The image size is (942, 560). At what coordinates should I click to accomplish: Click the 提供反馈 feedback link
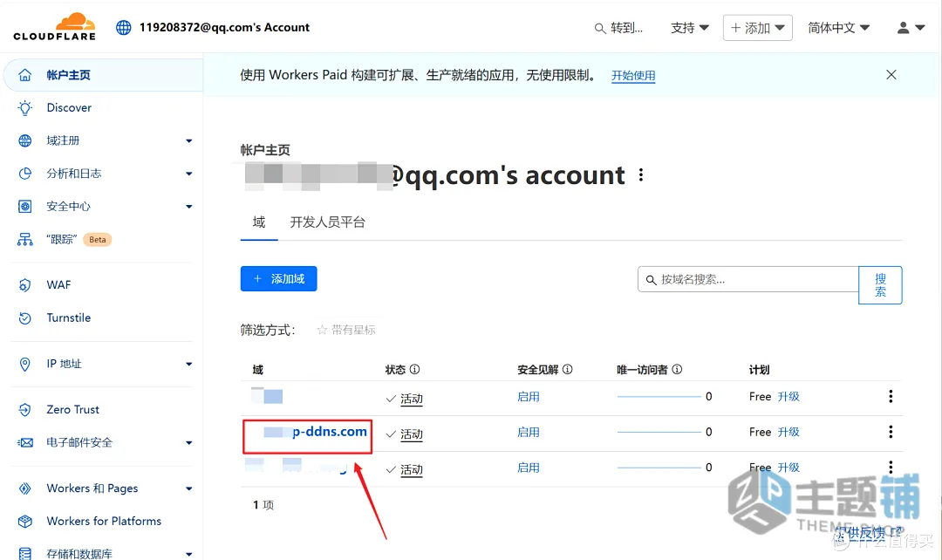point(870,532)
